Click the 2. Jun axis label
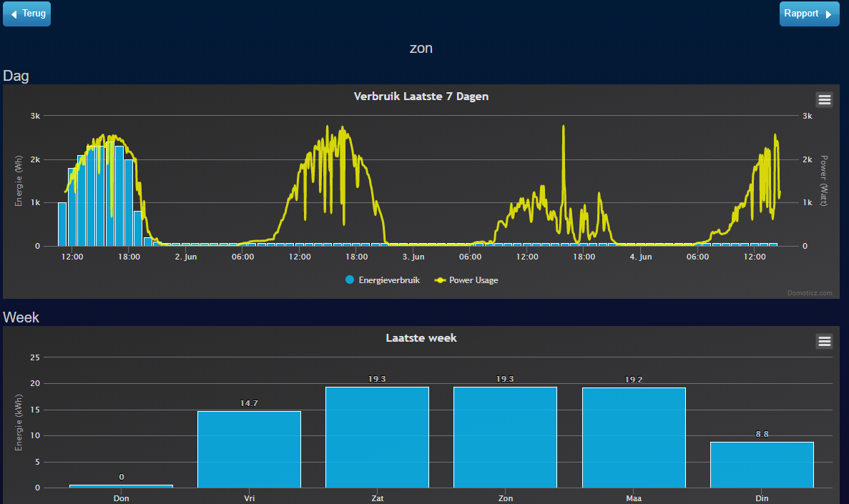 click(x=186, y=257)
